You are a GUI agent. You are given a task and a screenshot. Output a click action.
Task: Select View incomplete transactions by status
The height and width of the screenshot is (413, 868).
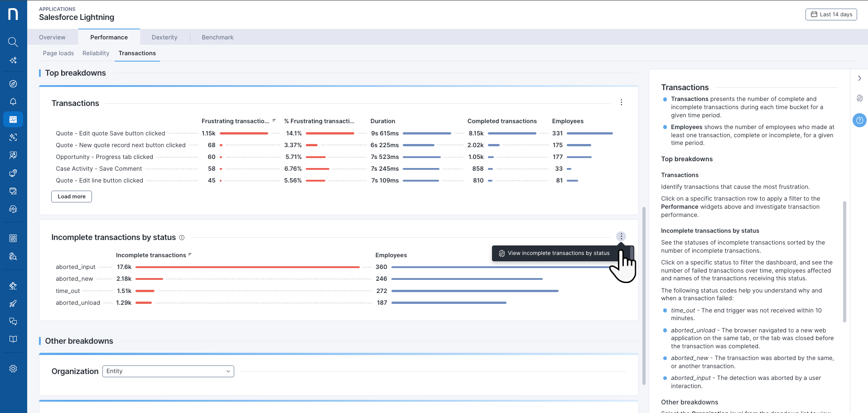pos(558,253)
